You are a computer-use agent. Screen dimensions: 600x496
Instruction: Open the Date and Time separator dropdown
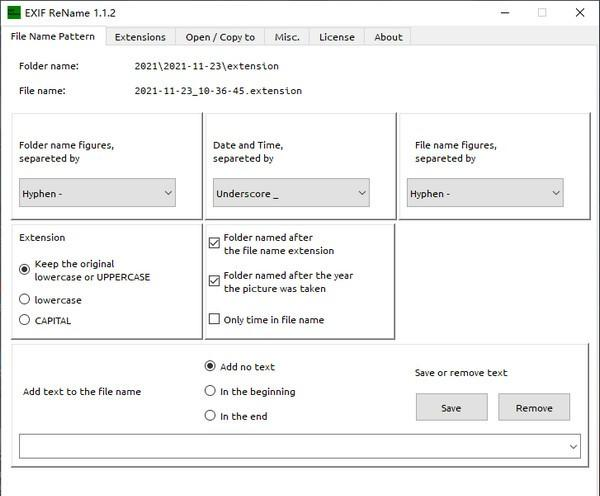point(291,193)
